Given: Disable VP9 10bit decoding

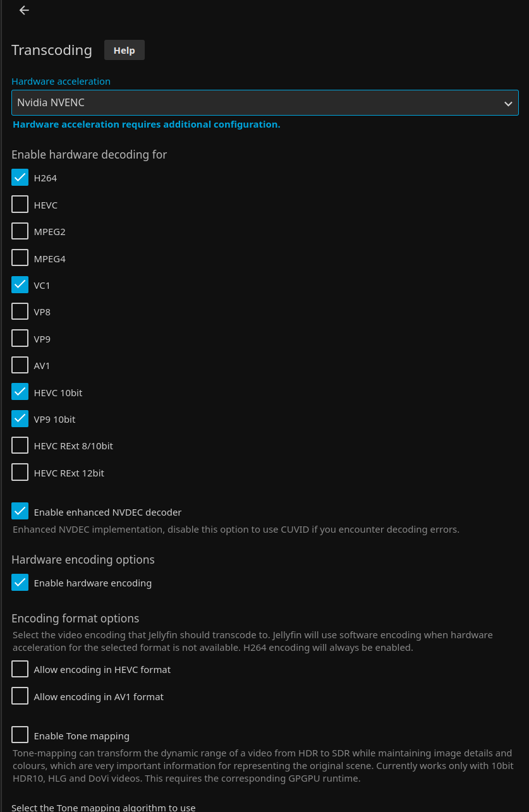Looking at the screenshot, I should 20,419.
